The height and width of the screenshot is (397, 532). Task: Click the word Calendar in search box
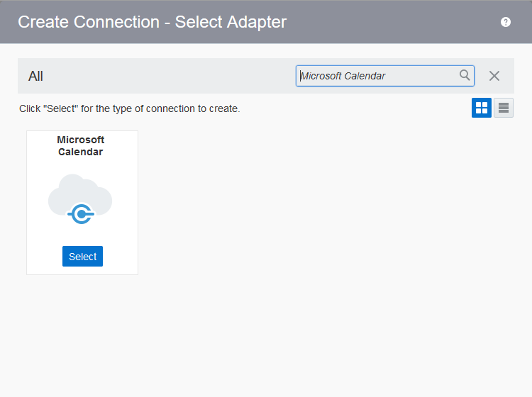tap(365, 76)
